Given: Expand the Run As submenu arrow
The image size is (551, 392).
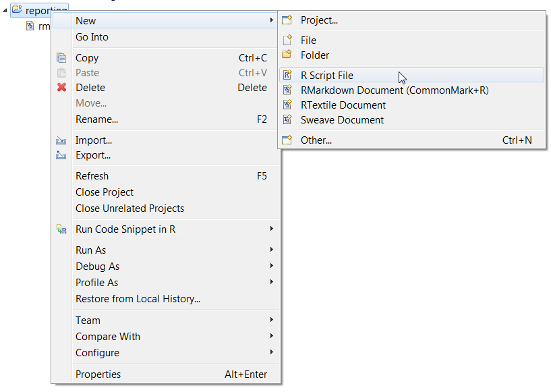Looking at the screenshot, I should click(272, 250).
